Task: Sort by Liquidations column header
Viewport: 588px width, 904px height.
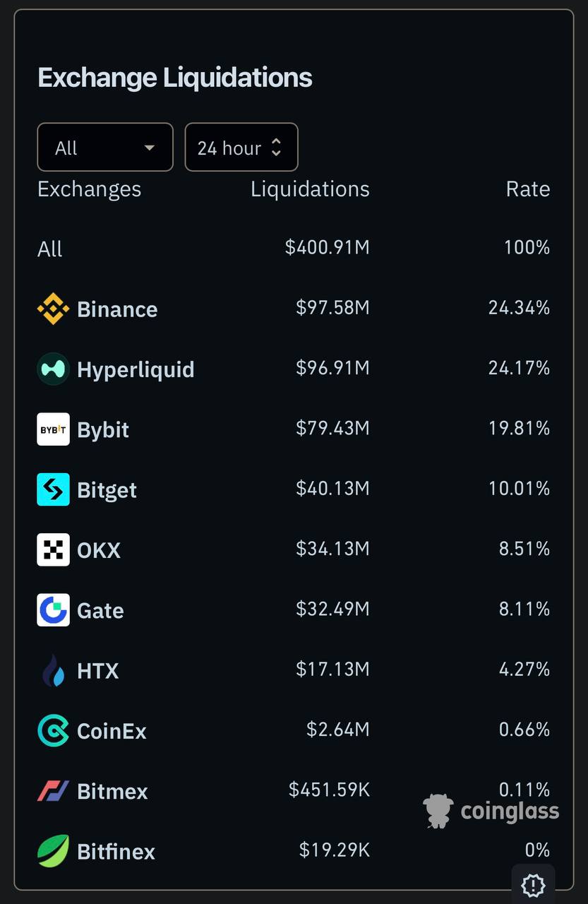Action: click(310, 189)
